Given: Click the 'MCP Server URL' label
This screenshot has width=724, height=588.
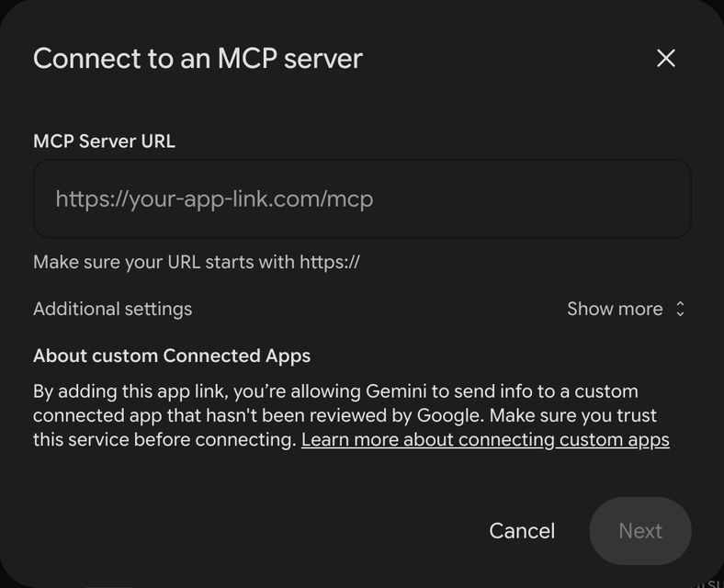Looking at the screenshot, I should coord(105,141).
